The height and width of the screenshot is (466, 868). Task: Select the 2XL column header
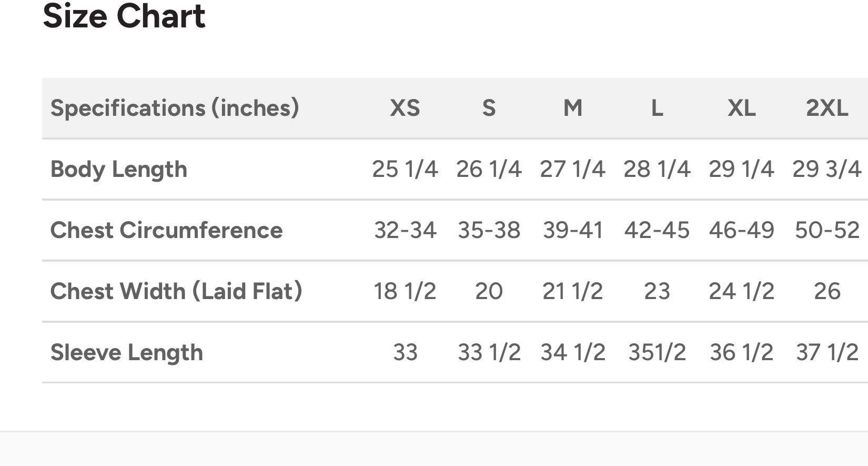point(827,108)
